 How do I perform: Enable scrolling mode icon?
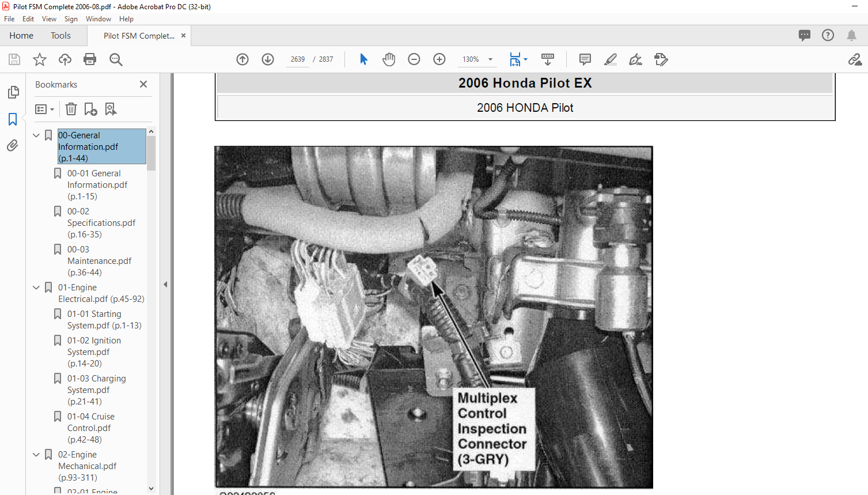click(548, 59)
